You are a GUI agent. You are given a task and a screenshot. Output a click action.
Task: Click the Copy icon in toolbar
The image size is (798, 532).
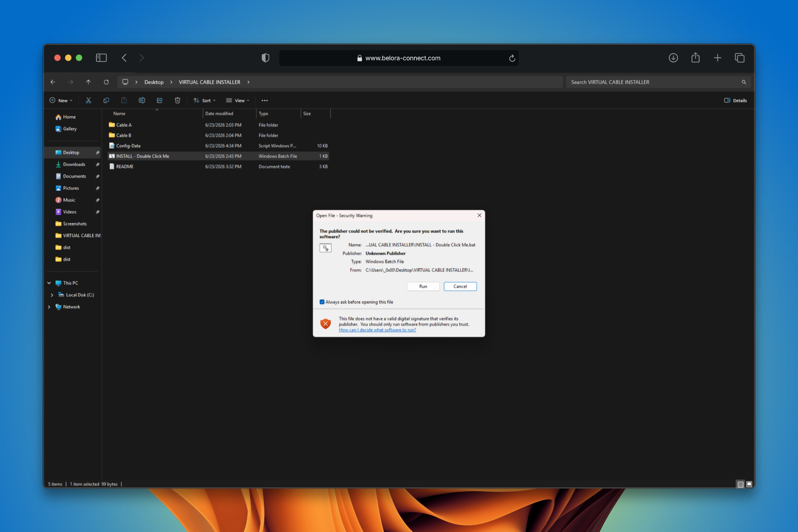pos(106,100)
